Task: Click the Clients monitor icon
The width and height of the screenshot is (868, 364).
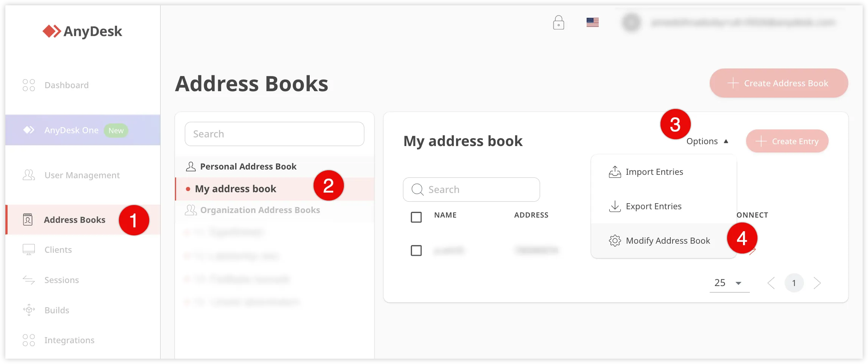Action: [29, 250]
